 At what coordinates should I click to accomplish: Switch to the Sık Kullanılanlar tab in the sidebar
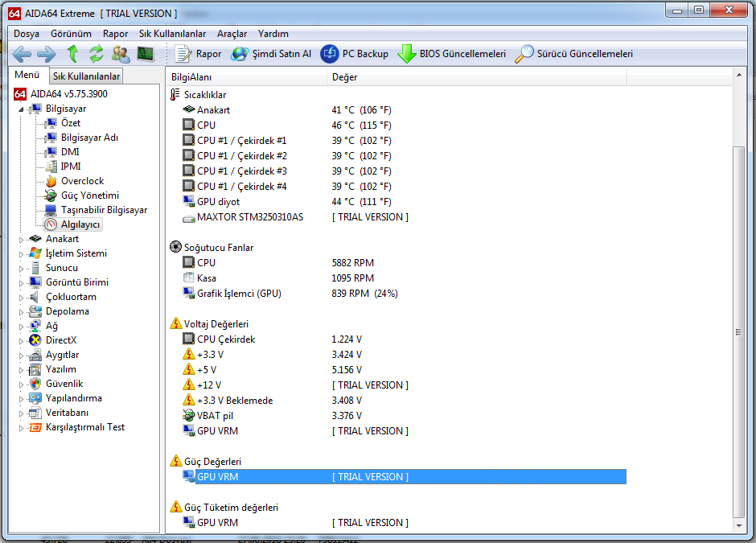coord(86,76)
